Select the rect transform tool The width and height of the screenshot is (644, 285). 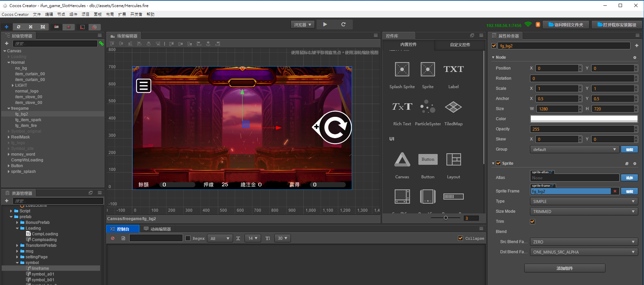click(x=43, y=27)
